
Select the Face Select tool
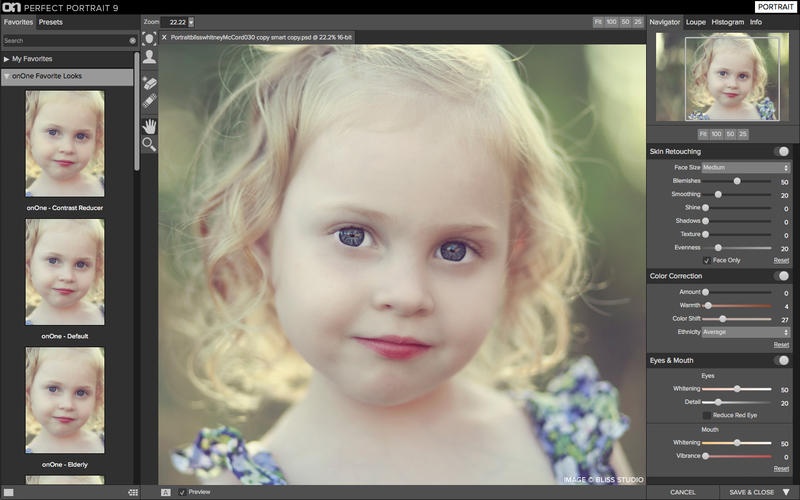tap(149, 39)
